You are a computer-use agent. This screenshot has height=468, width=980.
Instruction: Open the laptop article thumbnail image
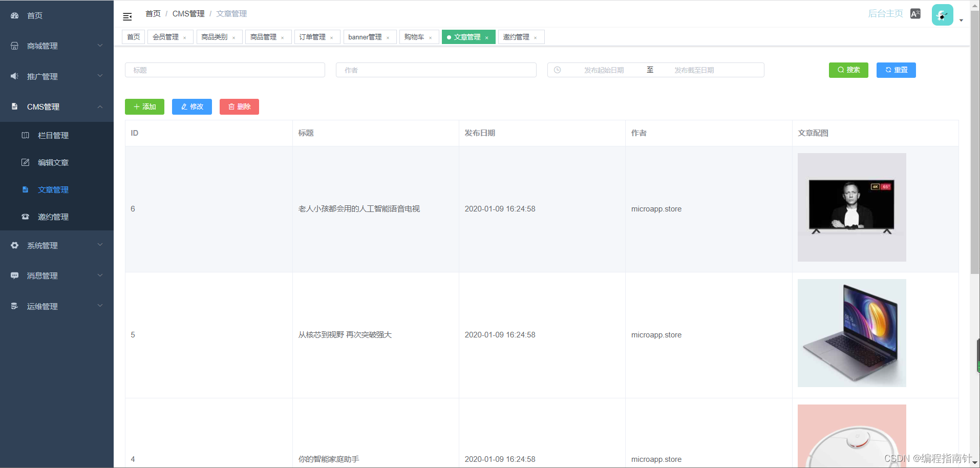tap(852, 333)
